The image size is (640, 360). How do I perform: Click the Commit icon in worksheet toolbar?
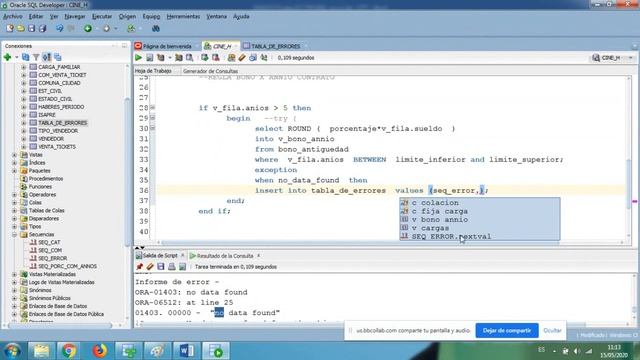[x=204, y=58]
